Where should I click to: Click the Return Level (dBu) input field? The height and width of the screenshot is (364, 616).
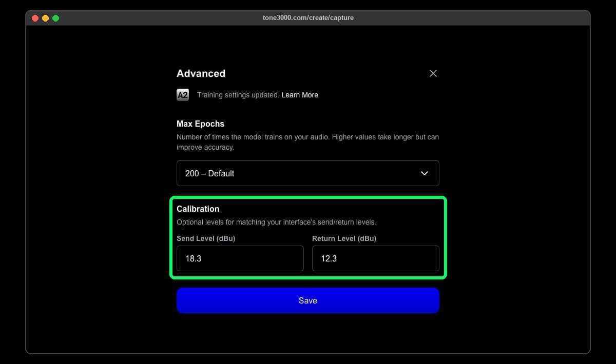tap(376, 258)
